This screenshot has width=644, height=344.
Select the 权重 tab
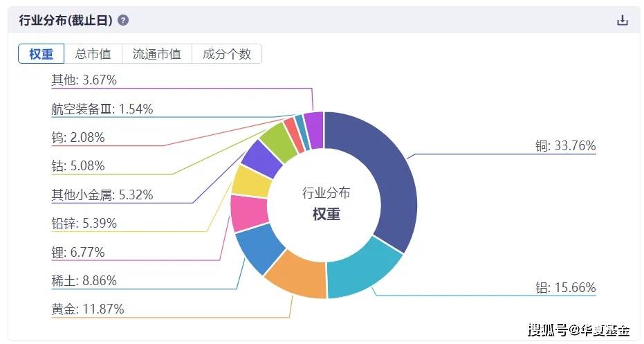pos(42,54)
